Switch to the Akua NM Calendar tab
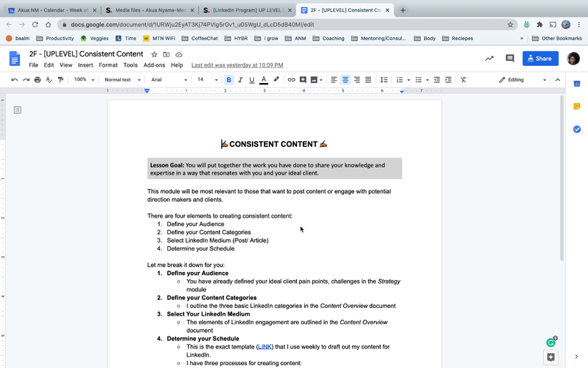This screenshot has height=368, width=588. 52,10
